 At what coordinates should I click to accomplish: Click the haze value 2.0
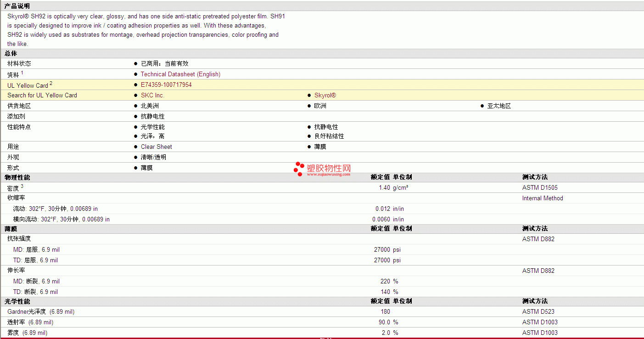click(x=386, y=333)
